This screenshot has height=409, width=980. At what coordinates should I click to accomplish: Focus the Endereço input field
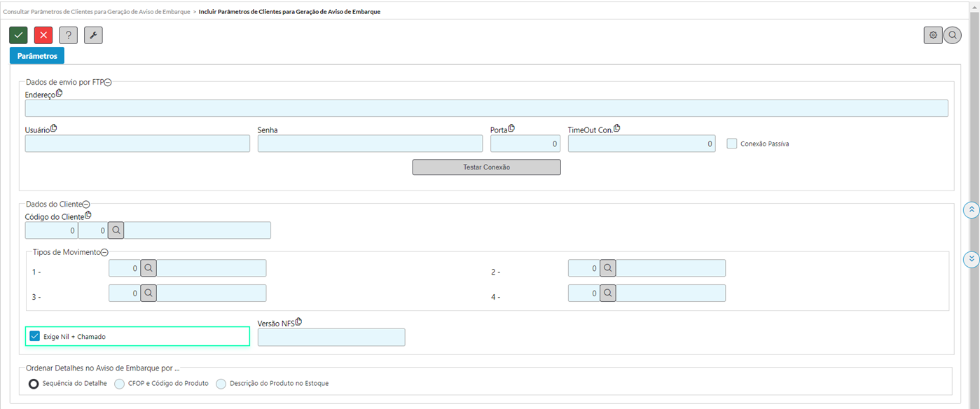486,108
